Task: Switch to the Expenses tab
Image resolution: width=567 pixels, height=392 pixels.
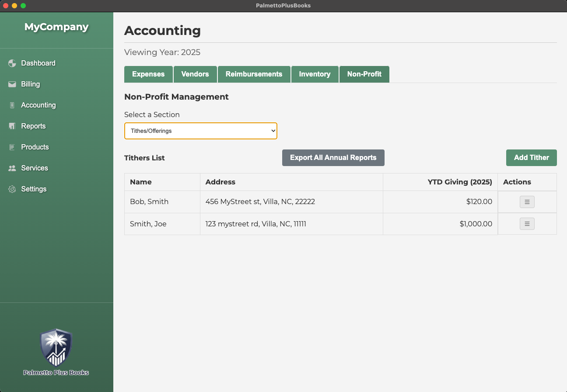Action: (x=148, y=74)
